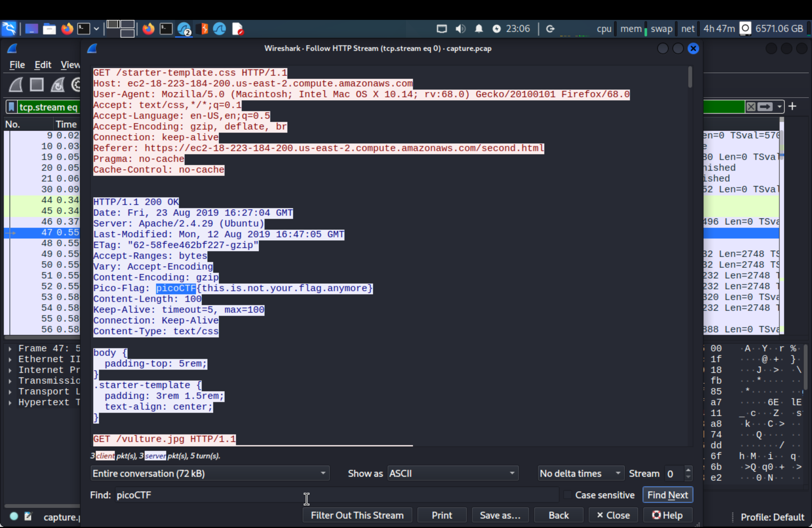This screenshot has width=812, height=528.
Task: Click the Print button
Action: (x=442, y=515)
